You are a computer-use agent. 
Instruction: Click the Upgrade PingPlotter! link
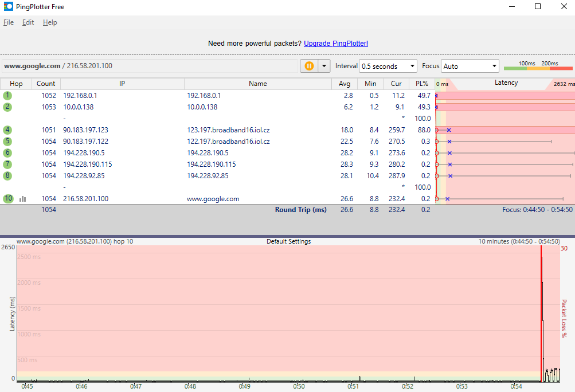click(336, 44)
